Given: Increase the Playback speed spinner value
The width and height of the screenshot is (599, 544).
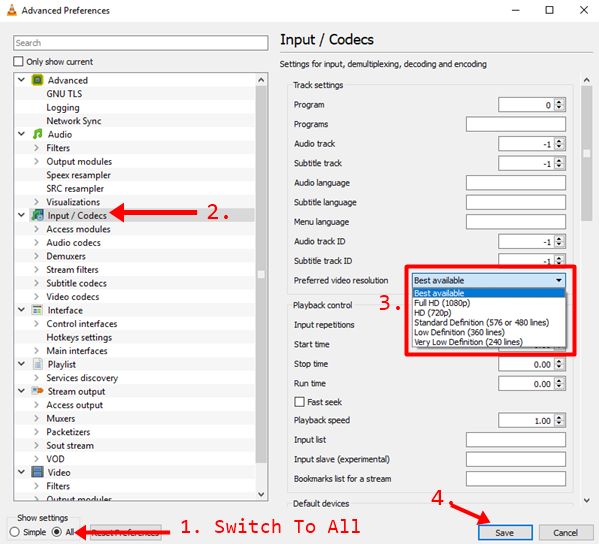Looking at the screenshot, I should (559, 417).
